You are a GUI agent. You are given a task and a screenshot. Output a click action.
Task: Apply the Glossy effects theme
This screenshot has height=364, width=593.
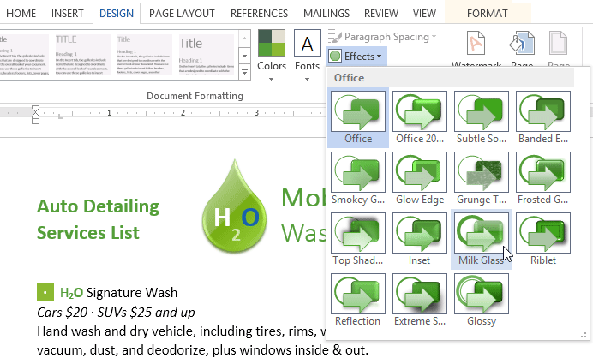pyautogui.click(x=482, y=301)
